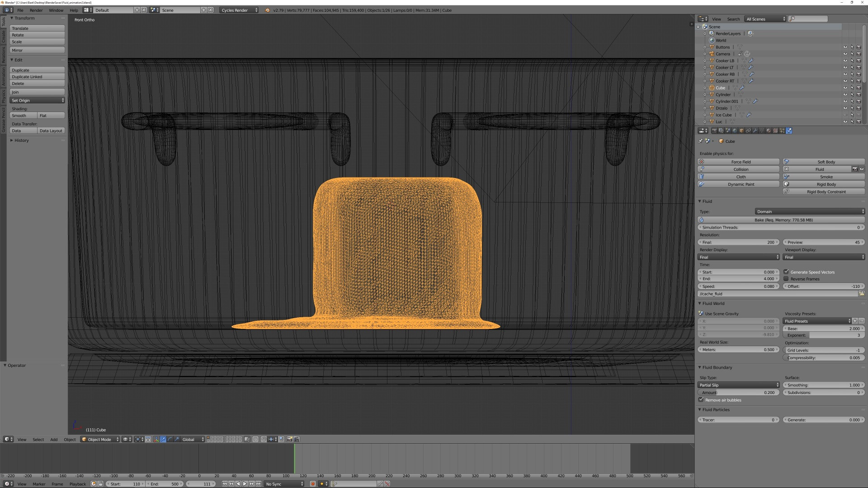Viewport: 868px width, 488px height.
Task: Toggle Use Scene Gravity checkbox
Action: tap(701, 313)
